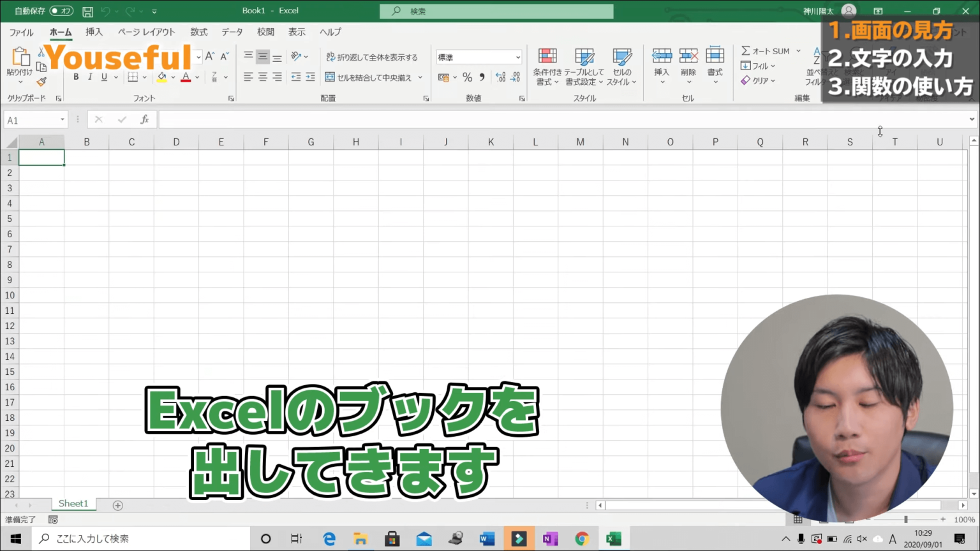This screenshot has width=980, height=551.
Task: Switch to the 数式 ribbon tab
Action: 198,32
